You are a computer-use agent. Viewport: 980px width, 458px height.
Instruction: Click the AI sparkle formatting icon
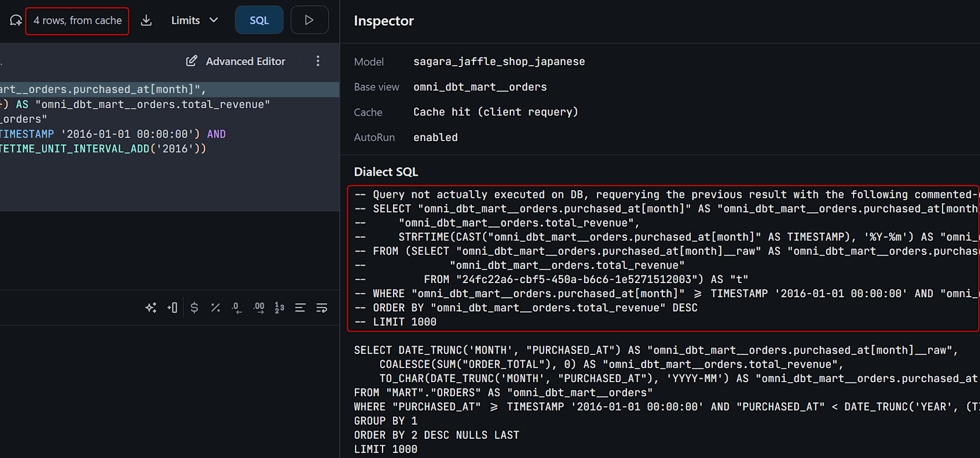coord(151,308)
